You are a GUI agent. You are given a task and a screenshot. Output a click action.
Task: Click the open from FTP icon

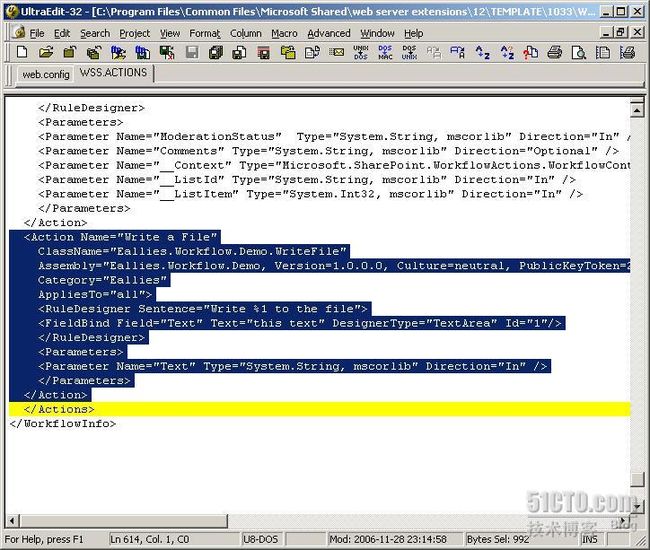[x=118, y=53]
